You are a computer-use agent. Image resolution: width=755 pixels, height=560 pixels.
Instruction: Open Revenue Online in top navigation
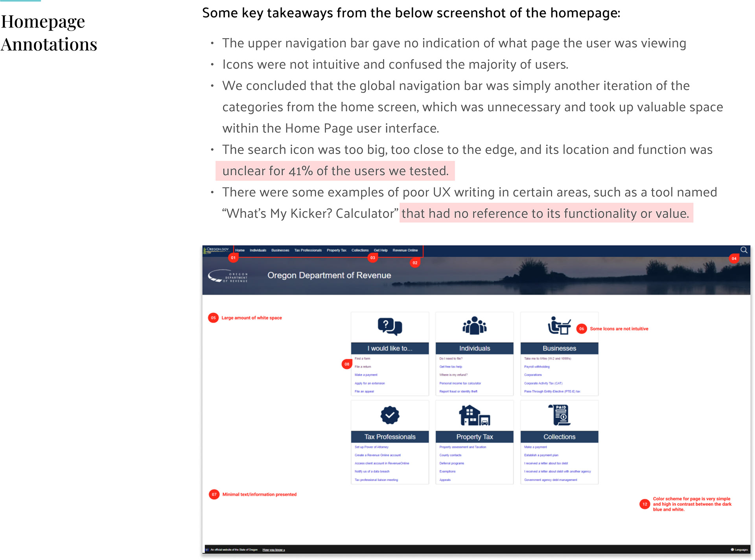[405, 250]
